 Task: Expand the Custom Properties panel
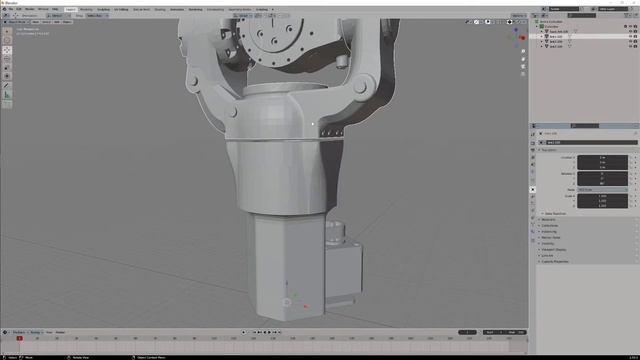click(x=554, y=262)
